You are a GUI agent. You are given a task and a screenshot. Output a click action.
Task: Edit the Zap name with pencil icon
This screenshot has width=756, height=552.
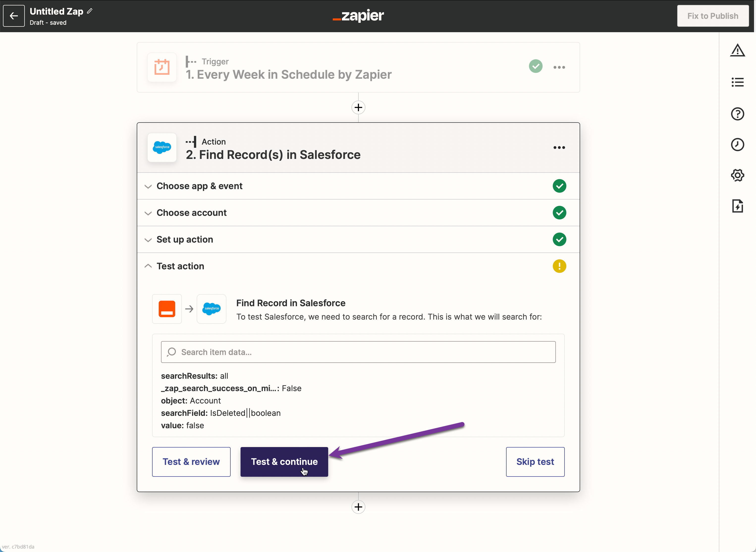point(90,11)
